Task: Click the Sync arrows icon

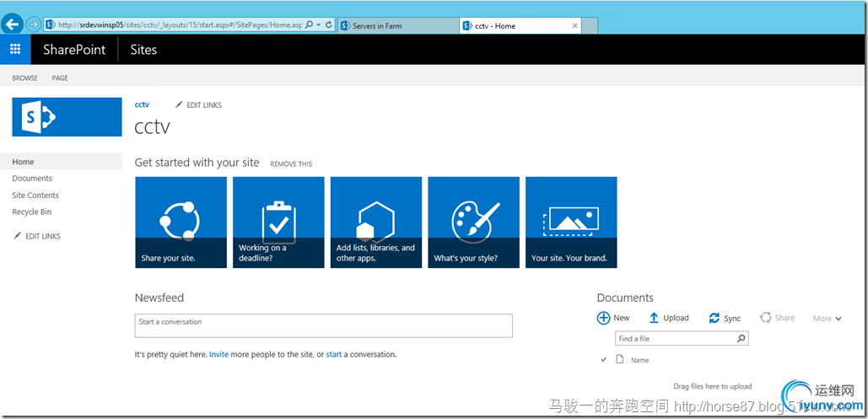Action: tap(714, 319)
